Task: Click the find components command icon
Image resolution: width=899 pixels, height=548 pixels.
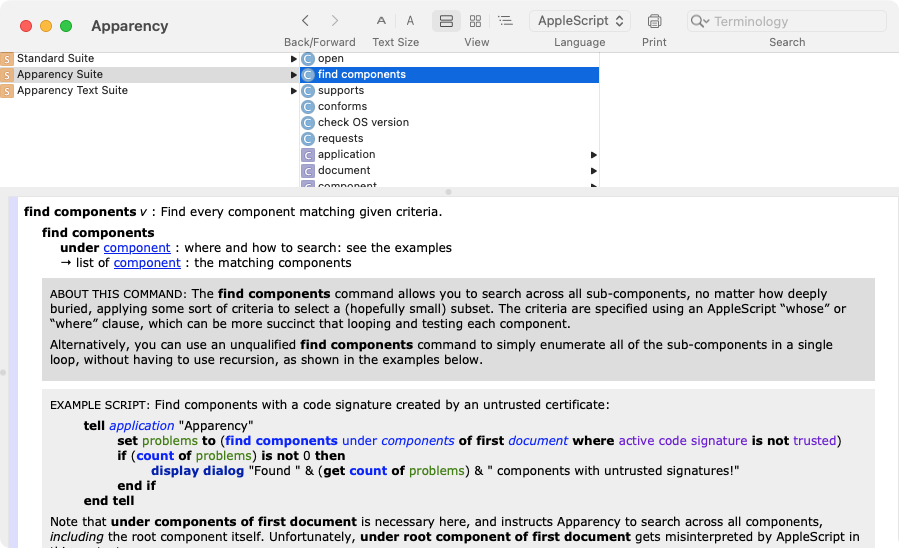Action: coord(308,75)
